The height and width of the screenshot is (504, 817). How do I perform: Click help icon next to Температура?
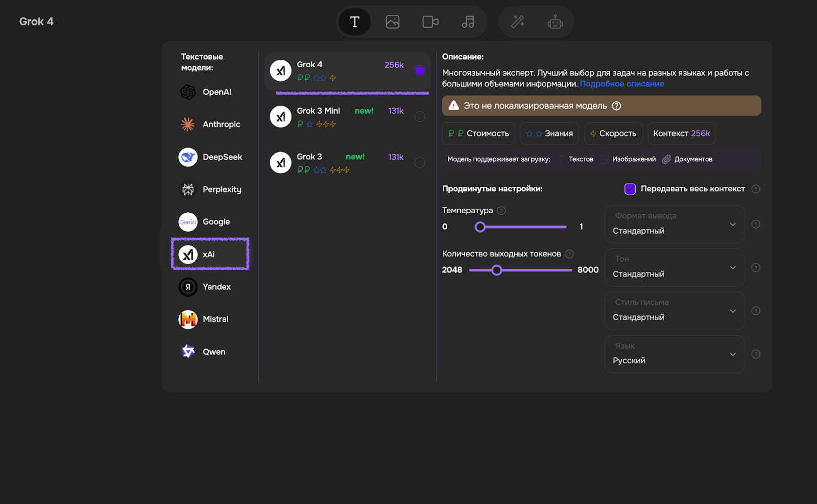501,211
